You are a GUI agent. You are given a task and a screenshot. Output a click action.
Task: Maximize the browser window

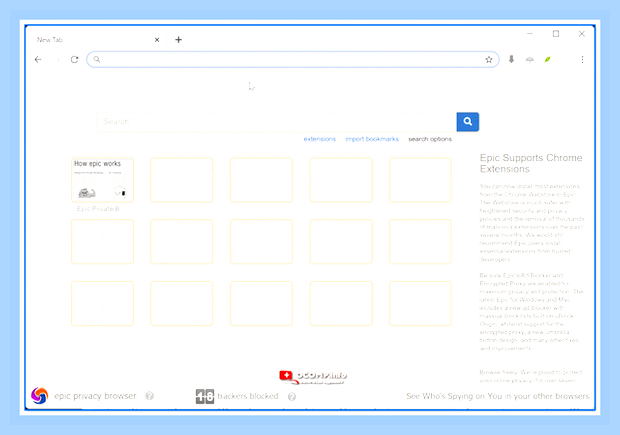pos(556,34)
